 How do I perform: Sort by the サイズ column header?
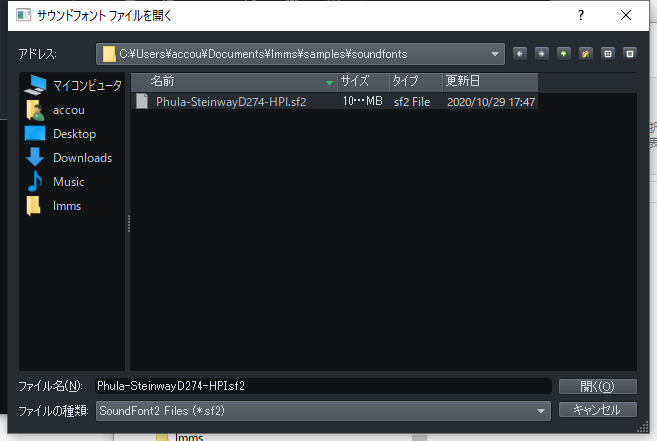click(364, 81)
